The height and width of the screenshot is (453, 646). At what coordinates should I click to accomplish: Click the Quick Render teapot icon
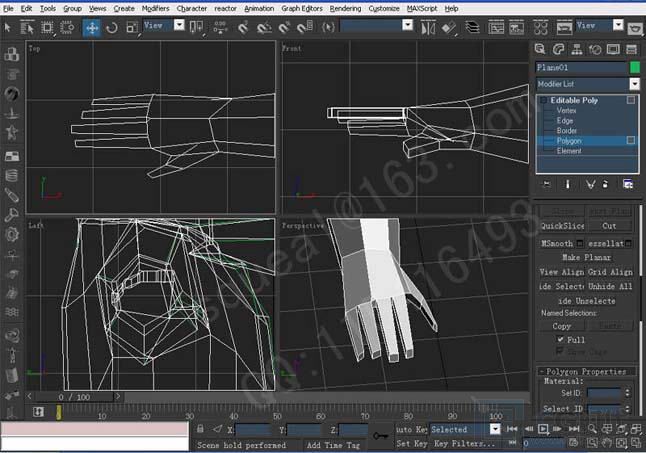tap(636, 28)
